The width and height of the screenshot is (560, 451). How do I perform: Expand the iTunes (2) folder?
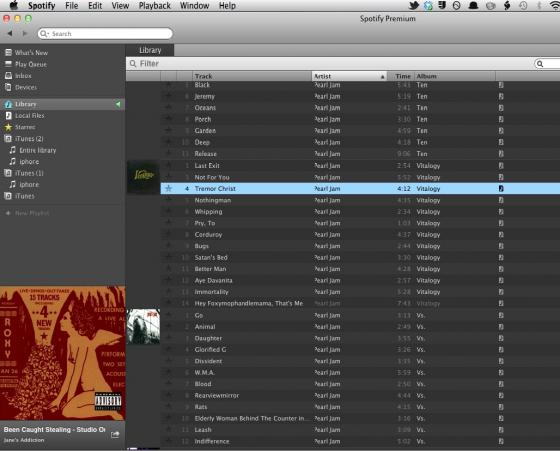[x=24, y=139]
